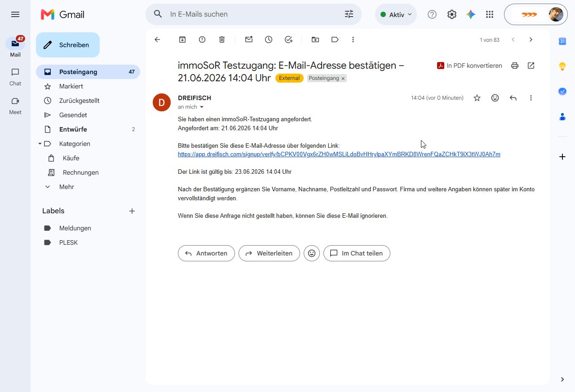Click the External tag
The height and width of the screenshot is (392, 575).
coord(289,78)
